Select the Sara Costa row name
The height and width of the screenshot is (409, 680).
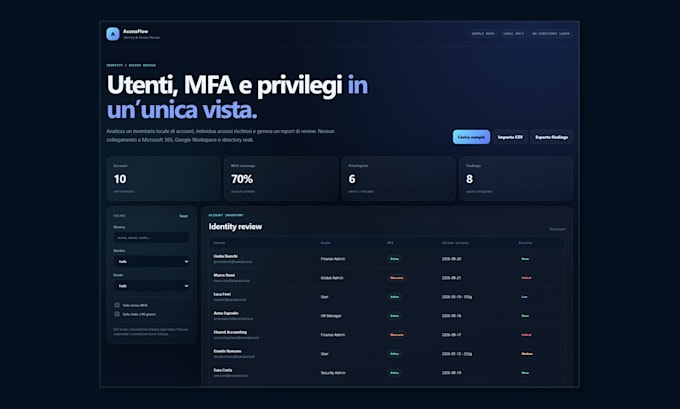[223, 370]
